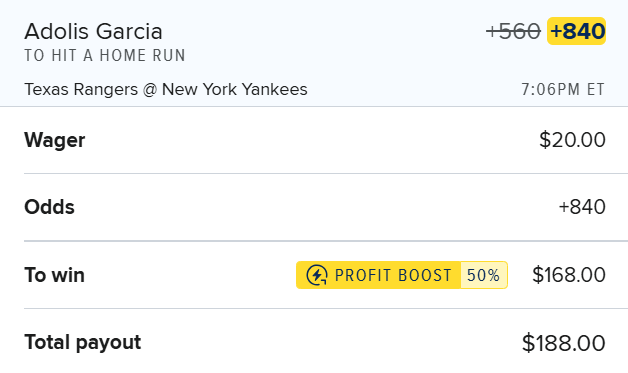Click the 50% boost percentage tag
The width and height of the screenshot is (628, 373).
tap(483, 275)
